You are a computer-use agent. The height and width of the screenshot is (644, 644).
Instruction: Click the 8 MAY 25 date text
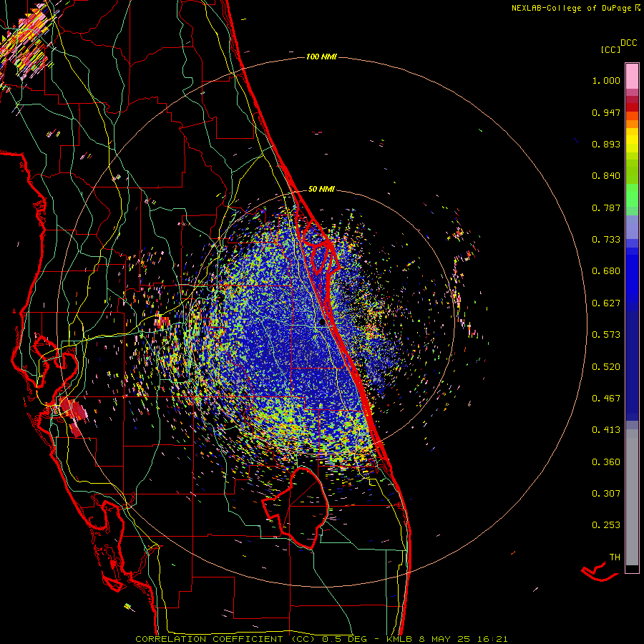pos(445,639)
